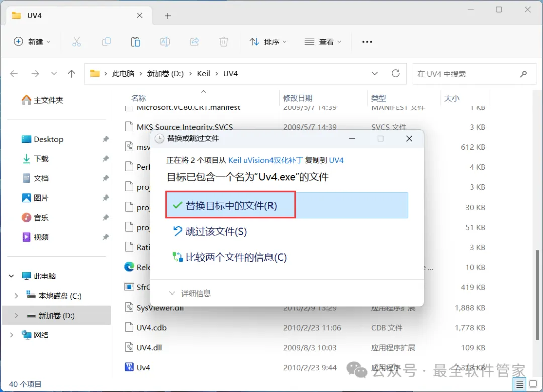Open address bar history dropdown

[x=375, y=73]
